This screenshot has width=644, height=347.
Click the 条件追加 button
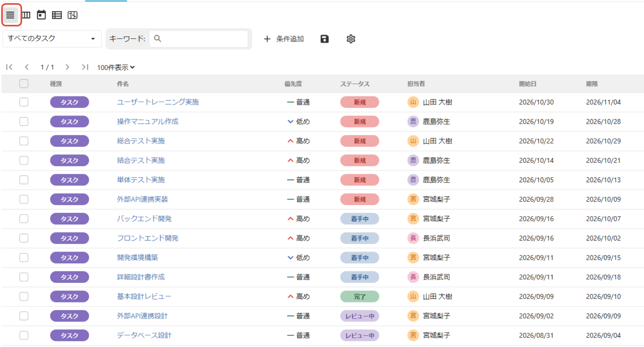pyautogui.click(x=284, y=39)
